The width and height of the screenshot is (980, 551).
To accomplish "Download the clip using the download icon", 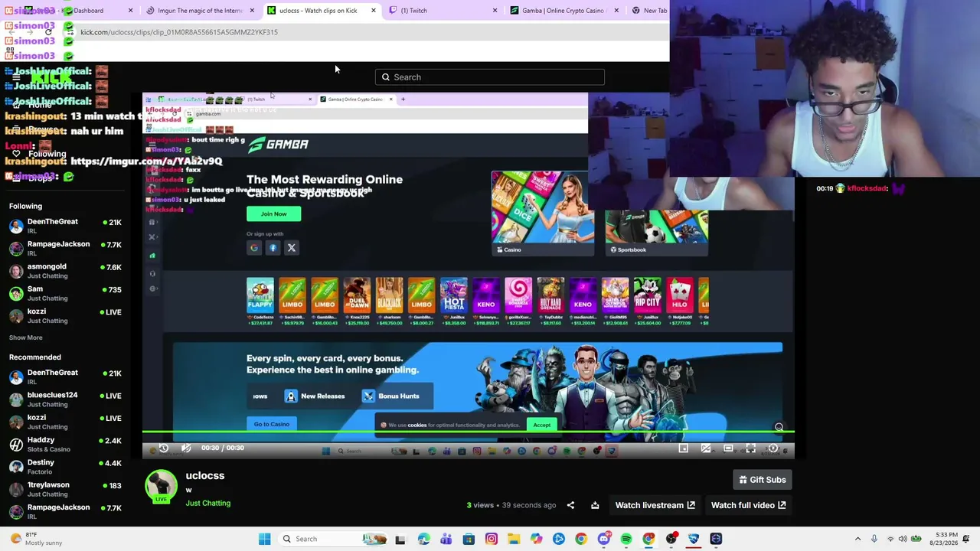I will (595, 505).
